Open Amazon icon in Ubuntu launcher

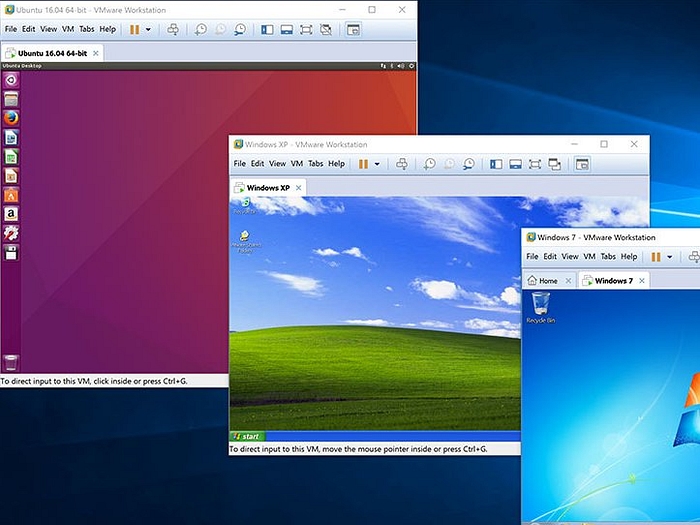click(11, 214)
